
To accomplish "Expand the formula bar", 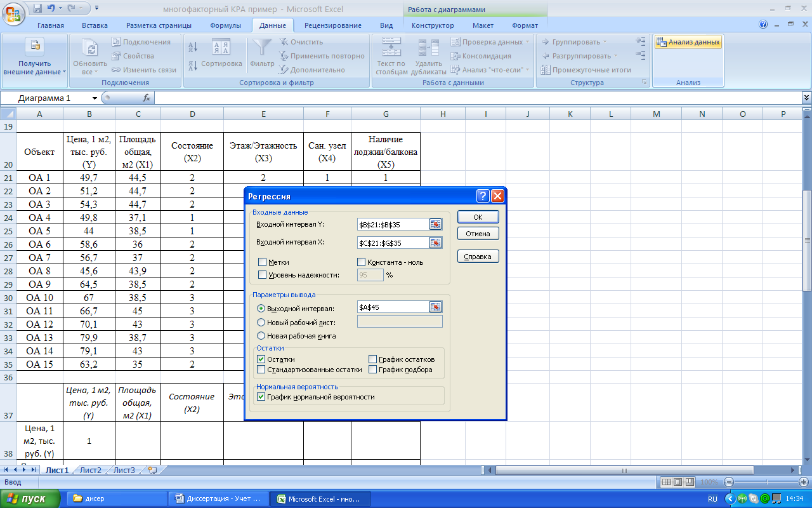I will (806, 98).
